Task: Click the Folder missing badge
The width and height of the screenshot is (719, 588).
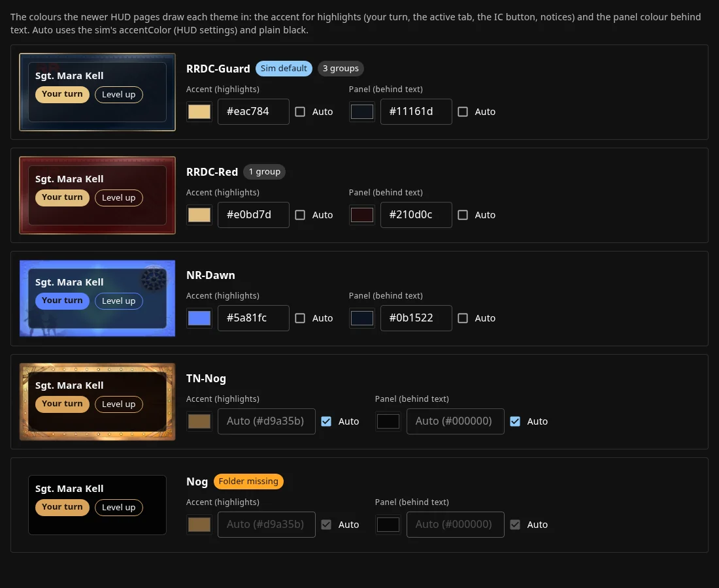Action: (x=248, y=482)
